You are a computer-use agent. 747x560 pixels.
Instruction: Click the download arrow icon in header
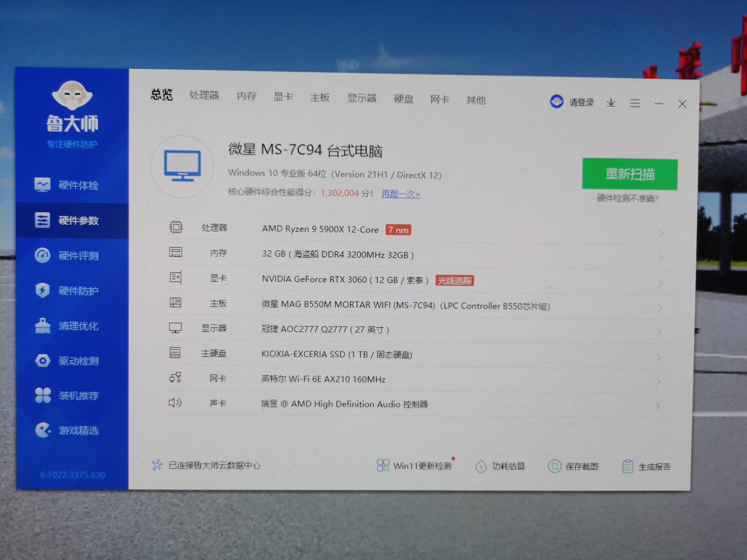coord(611,103)
